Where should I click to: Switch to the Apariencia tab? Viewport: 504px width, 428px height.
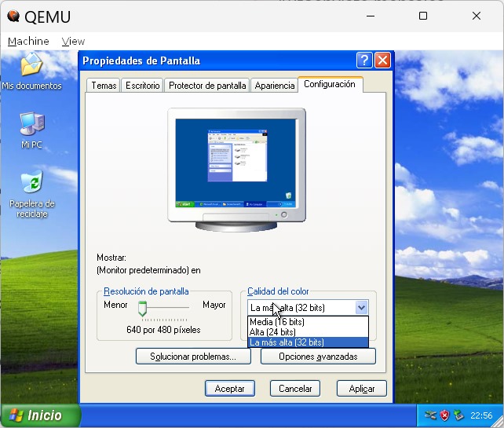[x=275, y=86]
